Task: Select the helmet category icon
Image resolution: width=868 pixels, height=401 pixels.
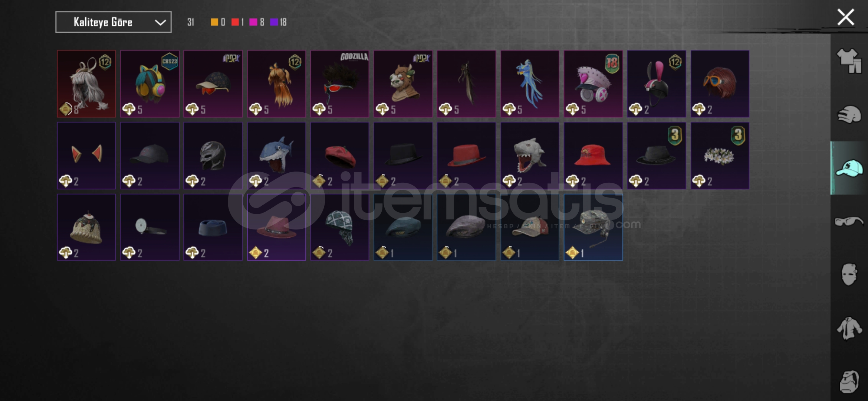Action: [x=849, y=114]
